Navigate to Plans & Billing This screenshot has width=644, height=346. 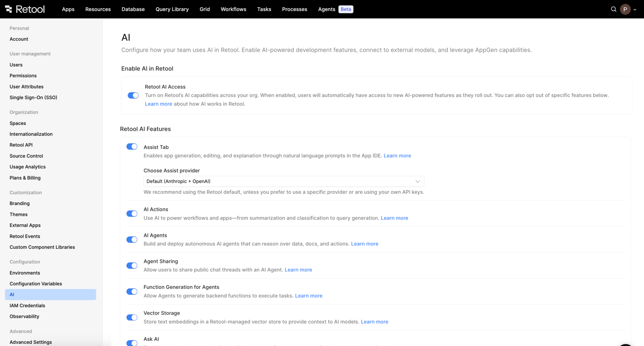point(25,178)
